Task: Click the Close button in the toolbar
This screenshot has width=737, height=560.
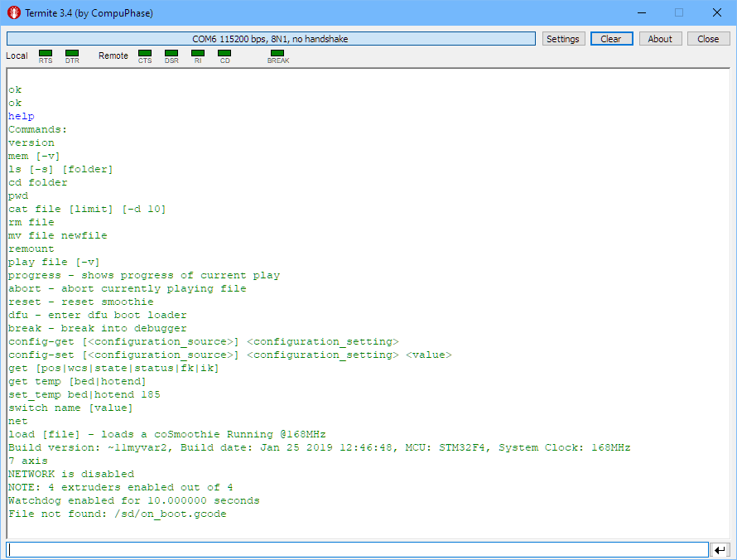Action: tap(708, 39)
